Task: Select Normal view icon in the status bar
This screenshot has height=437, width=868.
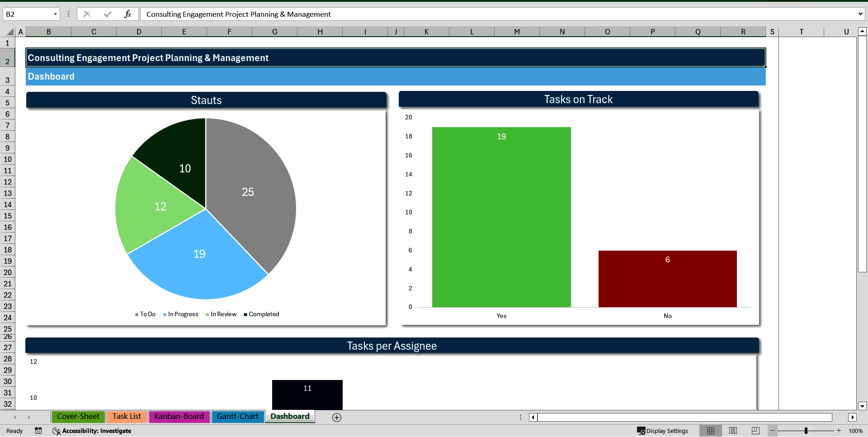Action: (x=710, y=431)
